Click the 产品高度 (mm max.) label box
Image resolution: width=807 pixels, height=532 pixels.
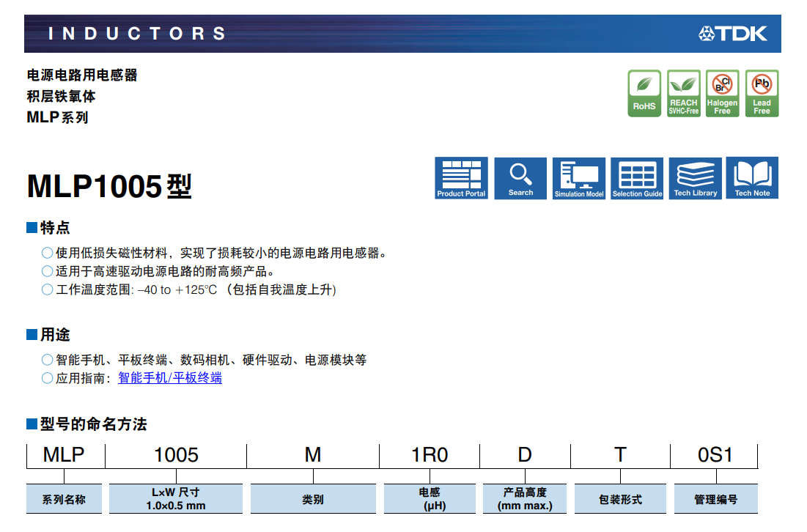pos(525,498)
